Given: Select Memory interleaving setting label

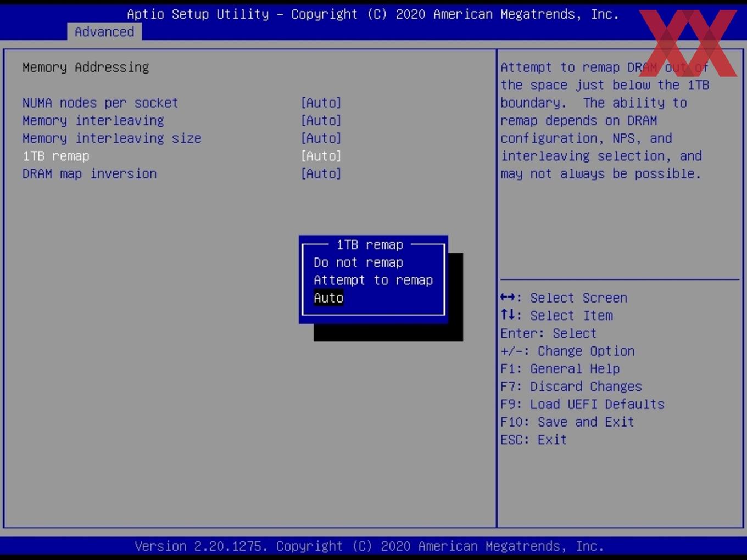Looking at the screenshot, I should tap(93, 120).
